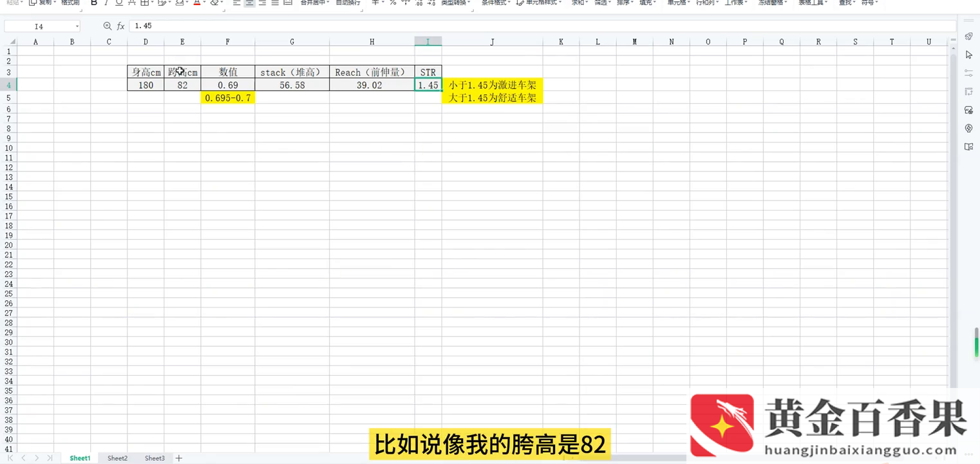Jump to last sheet navigation arrow

(x=49, y=458)
